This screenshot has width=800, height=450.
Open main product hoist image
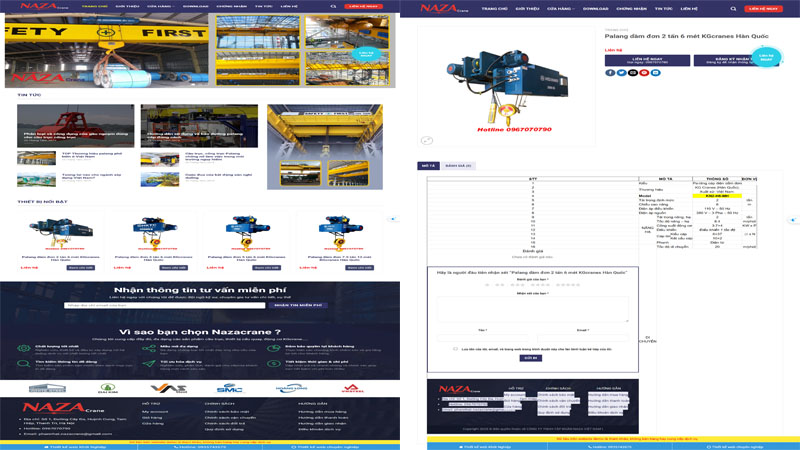point(507,87)
